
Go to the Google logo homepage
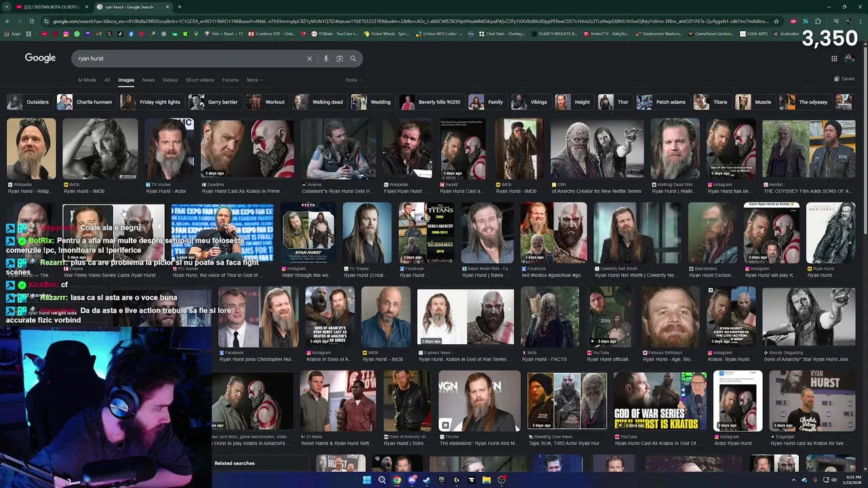click(40, 58)
